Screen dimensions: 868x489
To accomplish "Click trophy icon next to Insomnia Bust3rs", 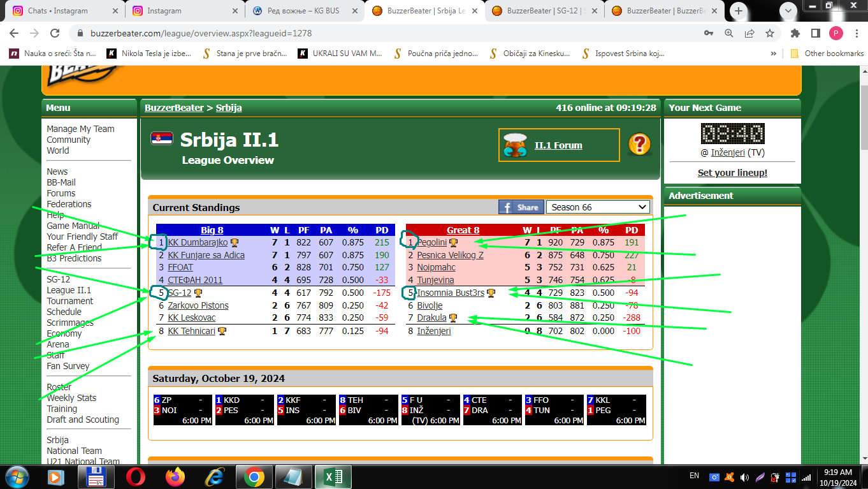I will pyautogui.click(x=491, y=293).
